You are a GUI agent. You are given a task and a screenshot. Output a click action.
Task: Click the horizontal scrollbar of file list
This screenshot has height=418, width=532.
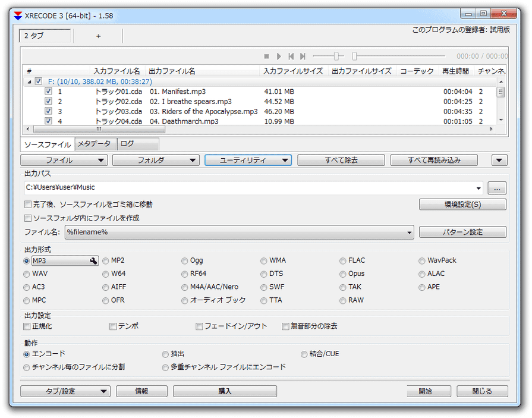[99, 129]
